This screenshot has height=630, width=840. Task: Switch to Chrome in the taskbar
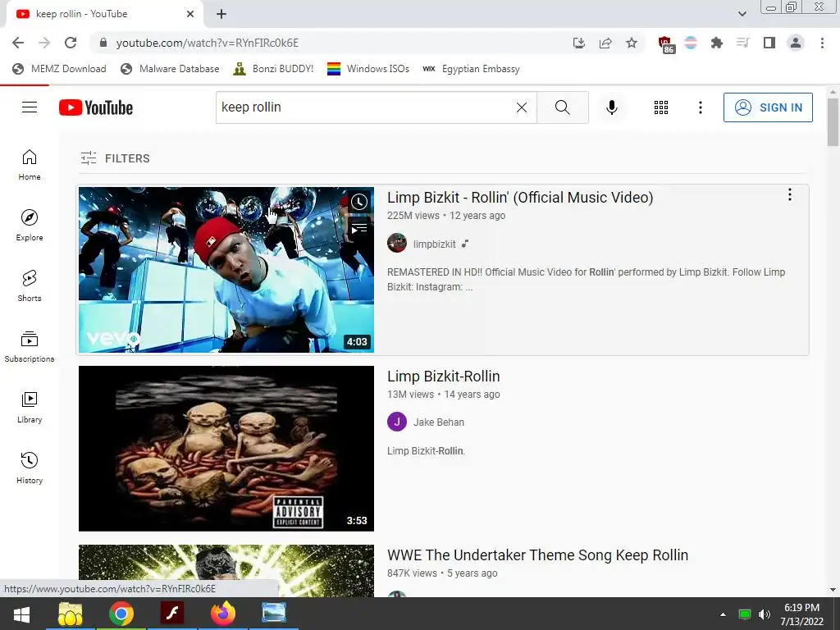click(x=121, y=614)
